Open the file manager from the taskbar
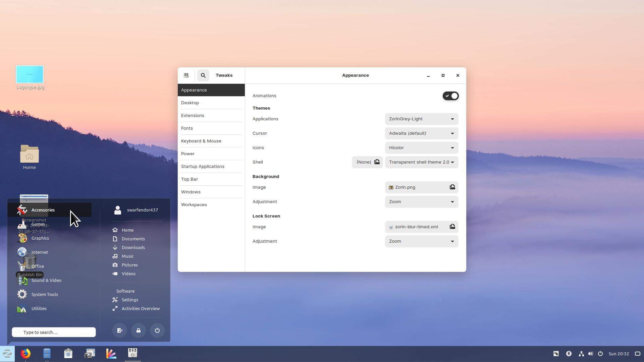 point(47,353)
